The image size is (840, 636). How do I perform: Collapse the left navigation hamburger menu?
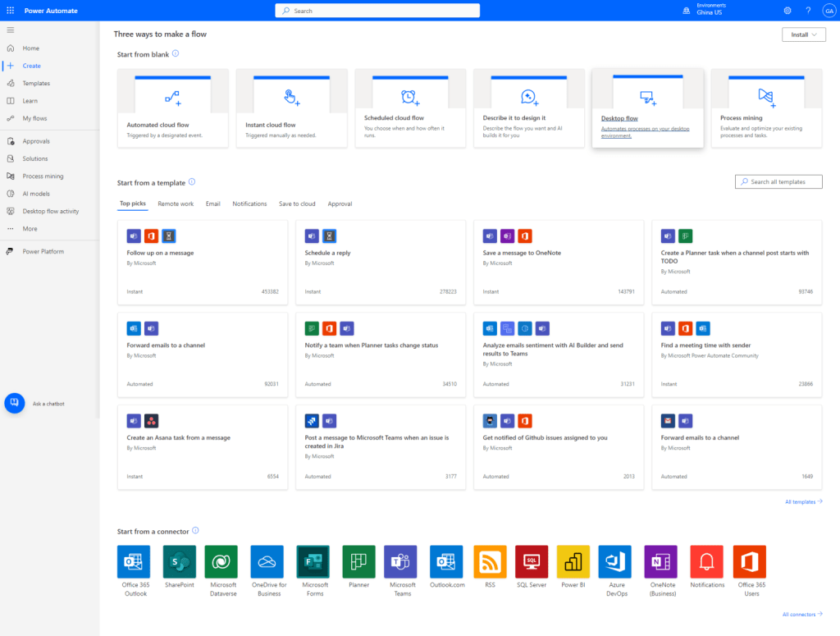(10, 30)
